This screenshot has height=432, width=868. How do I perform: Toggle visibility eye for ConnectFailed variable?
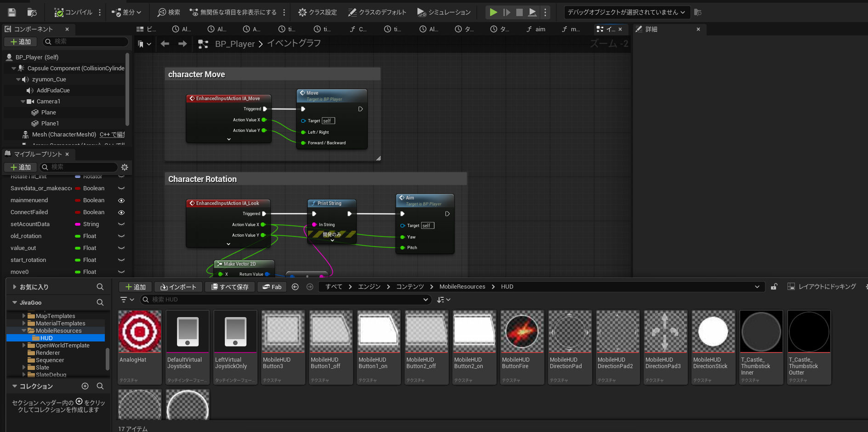click(121, 212)
